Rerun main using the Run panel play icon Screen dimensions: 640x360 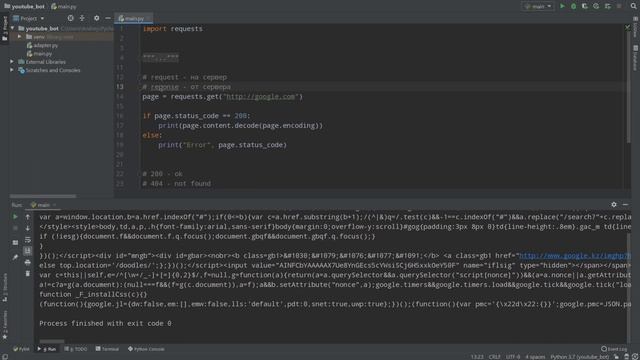click(15, 217)
